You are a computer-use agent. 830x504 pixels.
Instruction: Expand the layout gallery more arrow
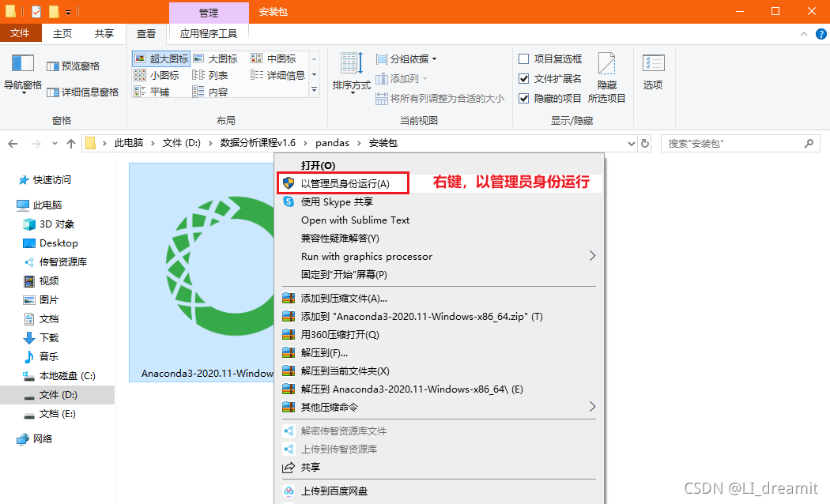click(315, 90)
